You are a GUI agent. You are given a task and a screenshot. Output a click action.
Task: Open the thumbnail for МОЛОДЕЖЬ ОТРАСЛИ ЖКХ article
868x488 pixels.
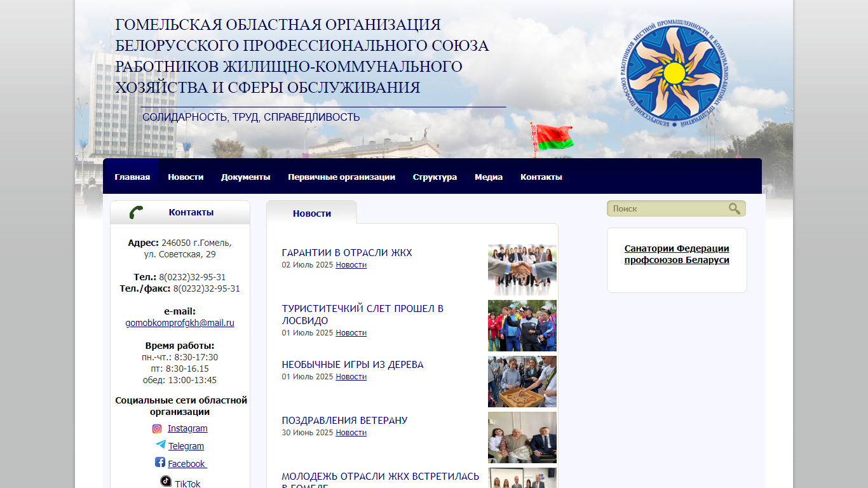click(522, 478)
